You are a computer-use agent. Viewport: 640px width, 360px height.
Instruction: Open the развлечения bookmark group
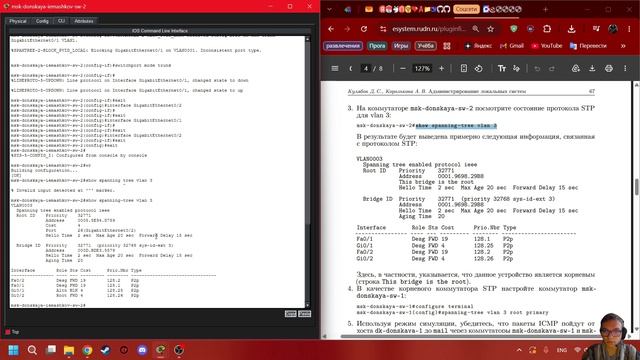point(343,46)
